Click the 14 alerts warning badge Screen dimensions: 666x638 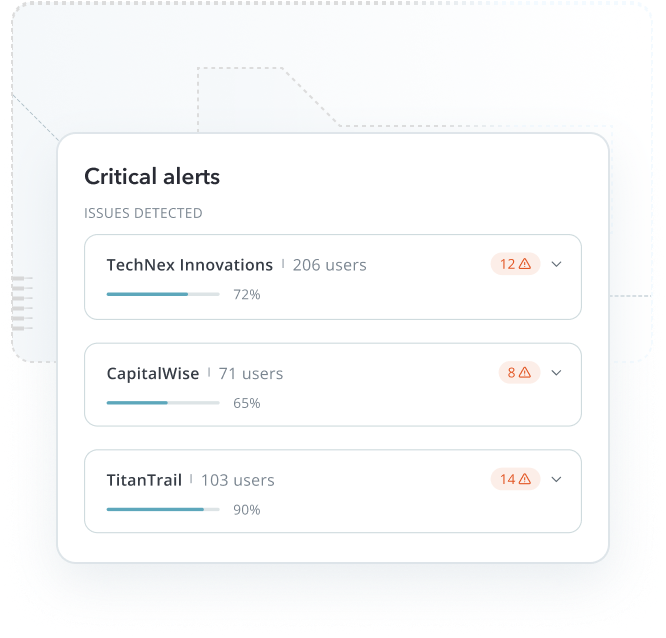515,479
